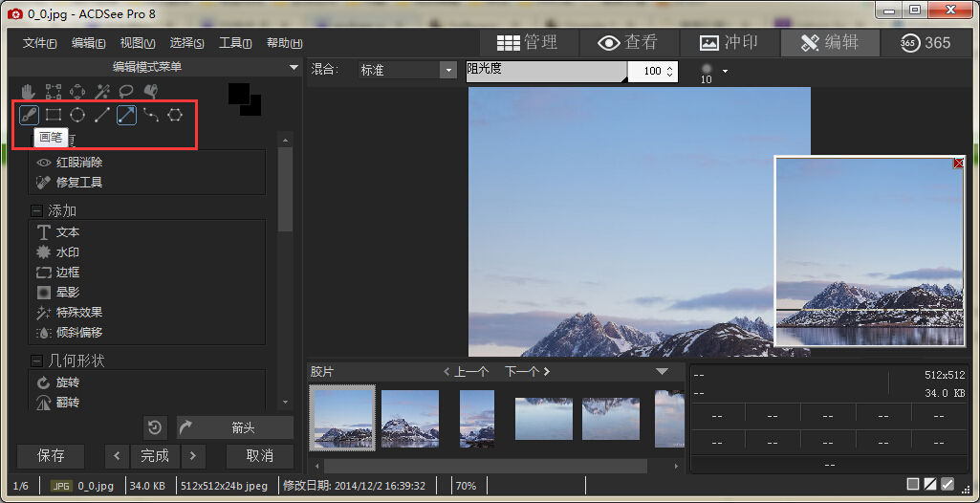Click the 保存 button
Viewport: 980px width, 503px height.
click(x=51, y=455)
